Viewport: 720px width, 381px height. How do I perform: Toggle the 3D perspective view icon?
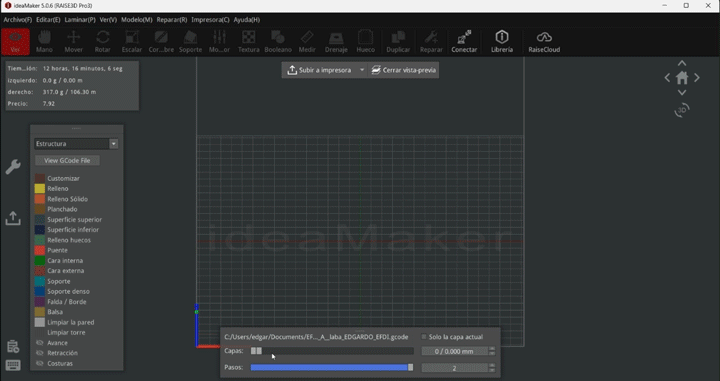(682, 110)
